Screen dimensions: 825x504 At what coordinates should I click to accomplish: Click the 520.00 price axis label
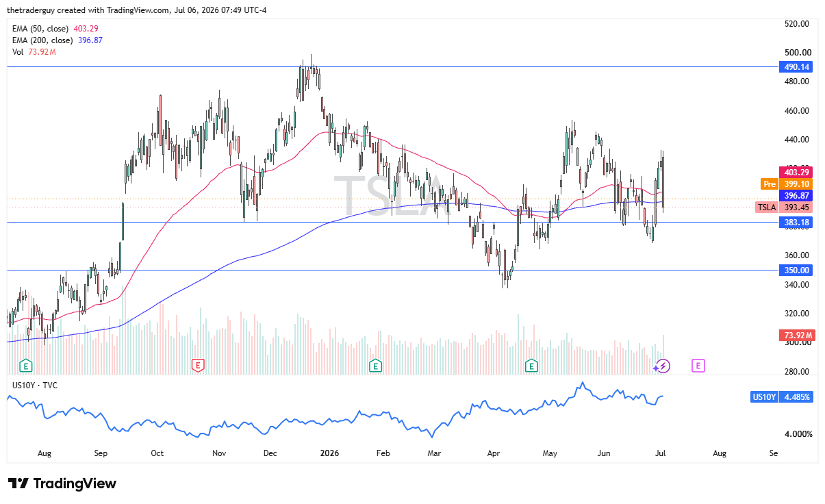[797, 23]
